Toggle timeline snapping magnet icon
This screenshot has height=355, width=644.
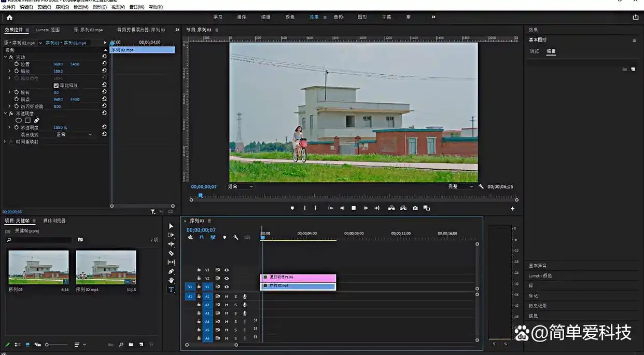[201, 237]
